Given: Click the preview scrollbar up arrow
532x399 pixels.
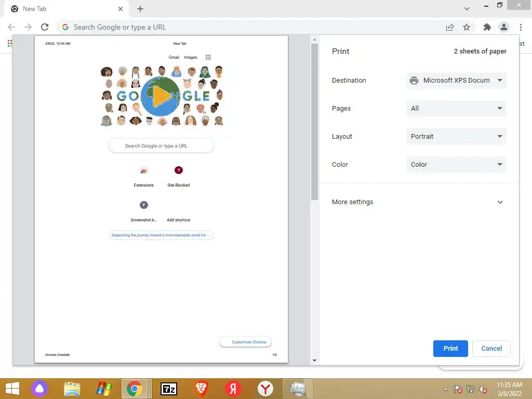Looking at the screenshot, I should click(x=314, y=39).
